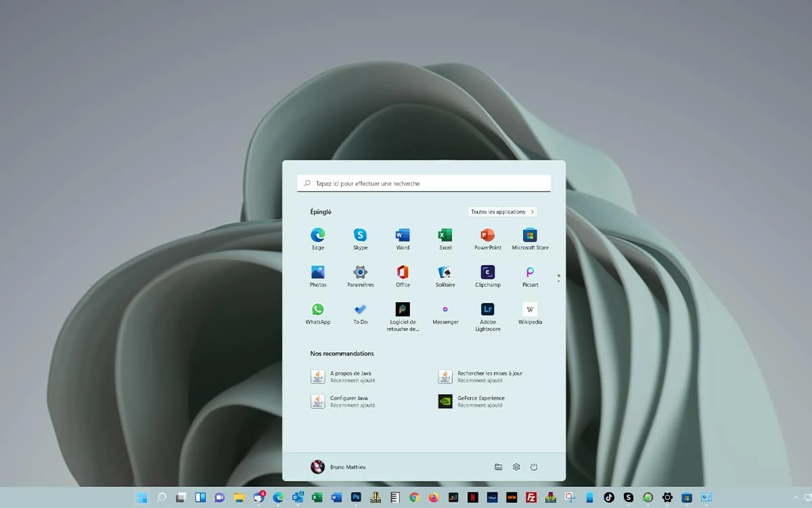Show hidden system tray icons chevron

[x=796, y=498]
